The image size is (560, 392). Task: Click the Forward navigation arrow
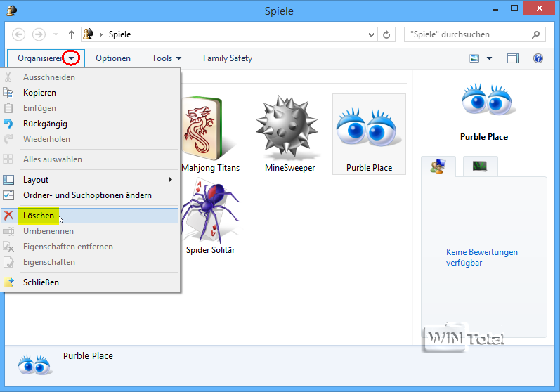[39, 34]
